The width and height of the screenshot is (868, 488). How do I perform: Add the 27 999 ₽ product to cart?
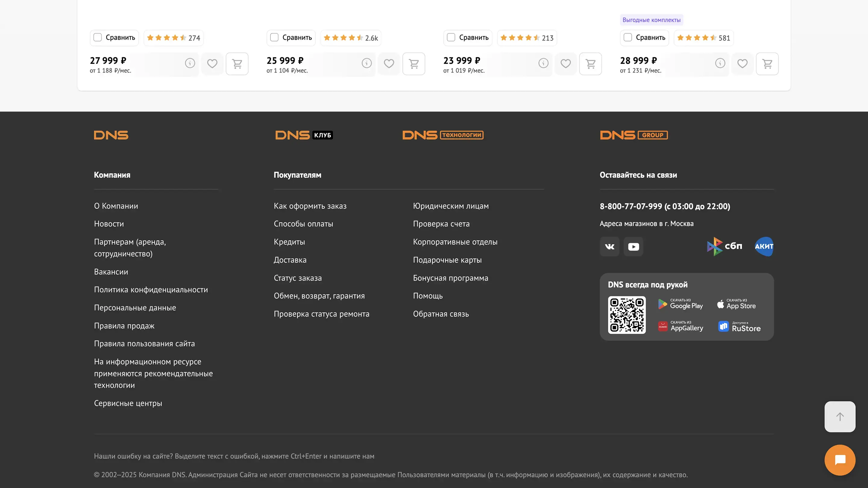click(x=237, y=64)
